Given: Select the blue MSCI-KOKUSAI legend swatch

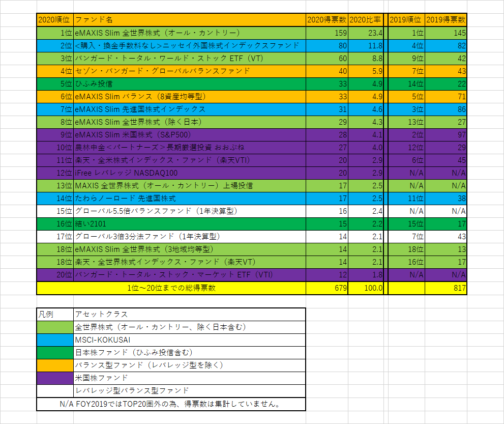Looking at the screenshot, I should point(55,340).
